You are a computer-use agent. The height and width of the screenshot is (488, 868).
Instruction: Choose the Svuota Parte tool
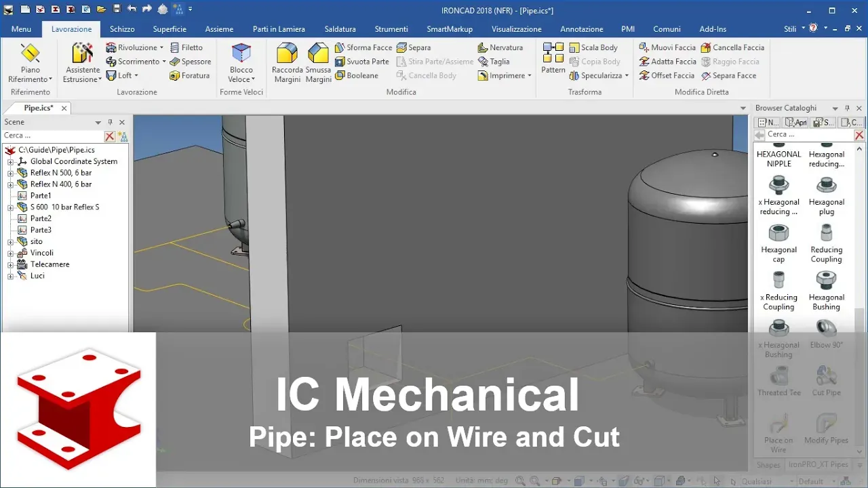(x=362, y=62)
